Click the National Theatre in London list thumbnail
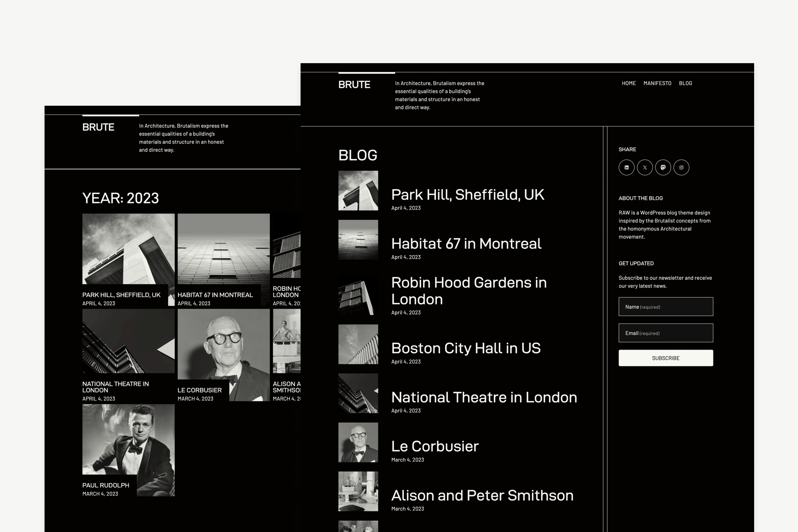The height and width of the screenshot is (532, 798). 358,393
